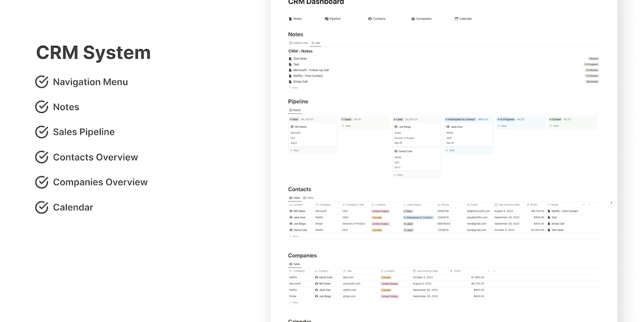
Task: Open the help question mark button
Action: (611, 203)
